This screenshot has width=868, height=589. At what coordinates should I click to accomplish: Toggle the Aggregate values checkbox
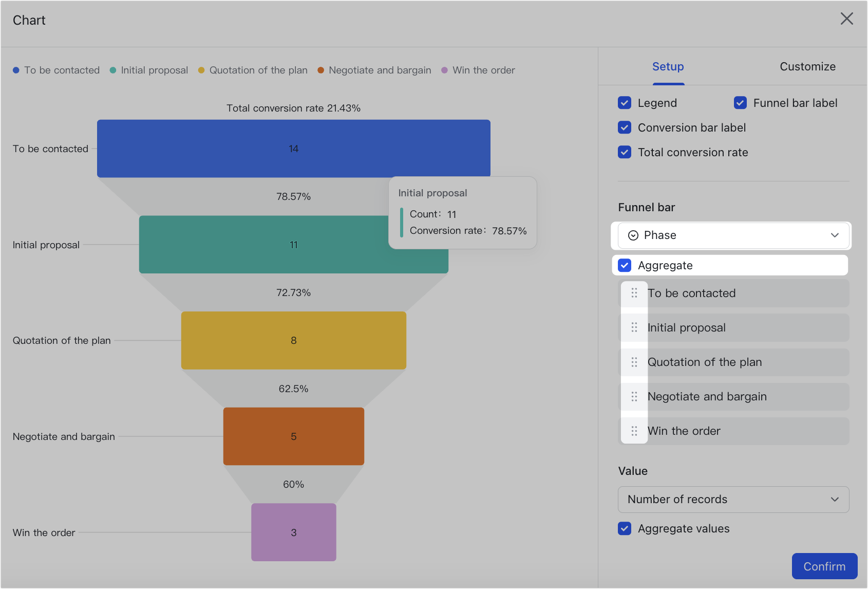[x=625, y=528]
